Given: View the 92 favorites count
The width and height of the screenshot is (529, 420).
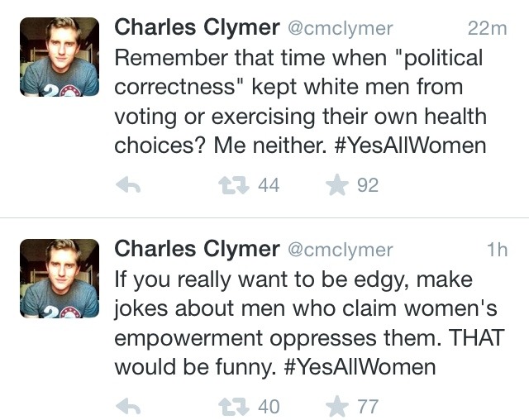Looking at the screenshot, I should [367, 186].
